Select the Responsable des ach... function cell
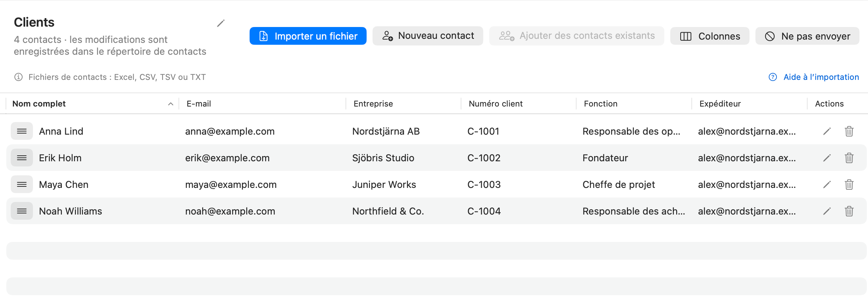 [634, 211]
